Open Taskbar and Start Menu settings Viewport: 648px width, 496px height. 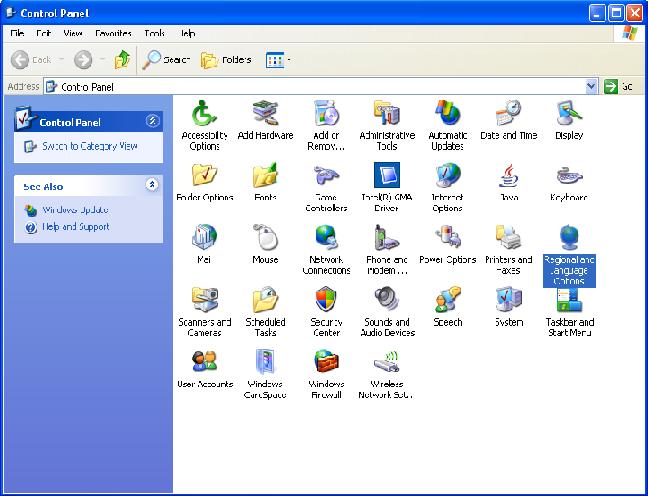(x=569, y=312)
